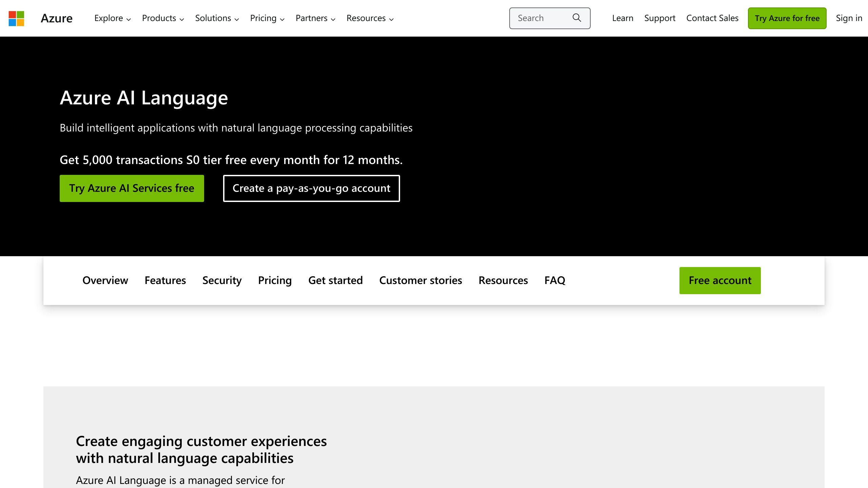Click the Microsoft logo icon
This screenshot has height=488, width=868.
16,18
